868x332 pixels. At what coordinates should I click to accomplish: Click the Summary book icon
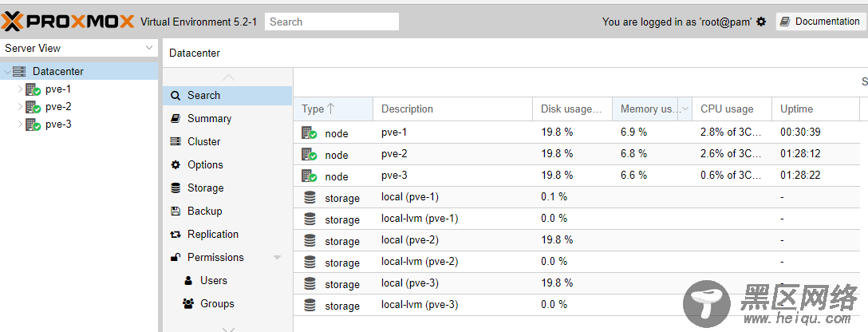pos(176,118)
